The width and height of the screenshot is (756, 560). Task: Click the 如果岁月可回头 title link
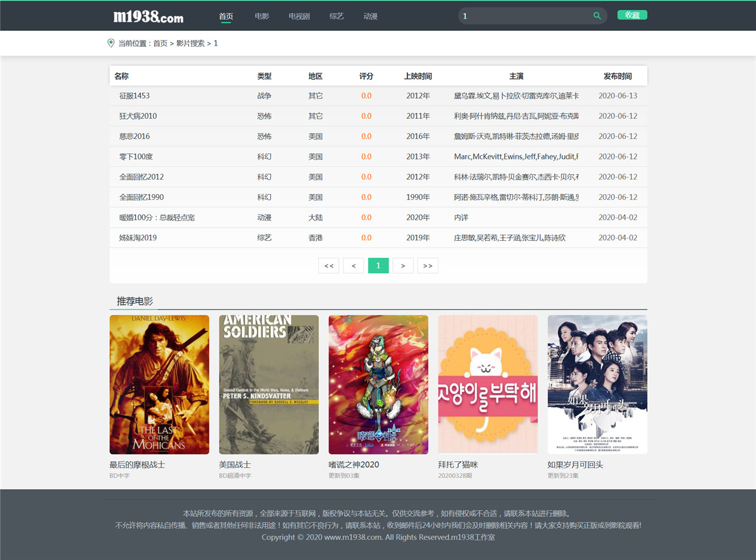click(576, 465)
